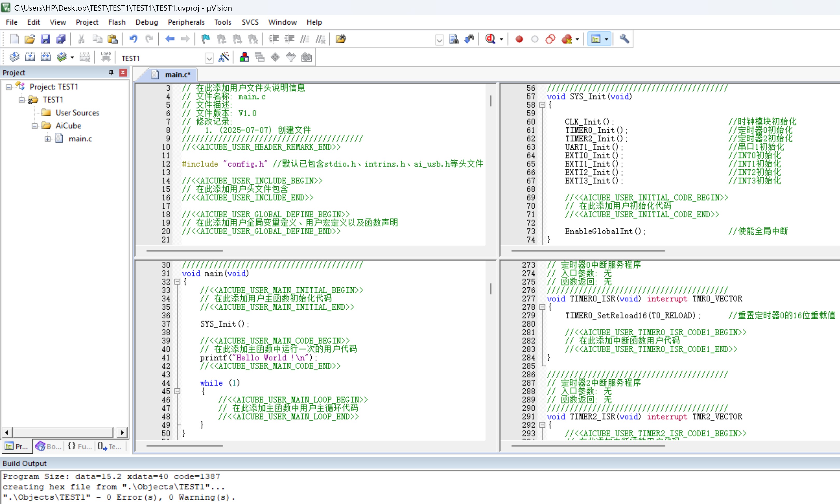840x504 pixels.
Task: Paste from clipboard icon
Action: point(113,39)
